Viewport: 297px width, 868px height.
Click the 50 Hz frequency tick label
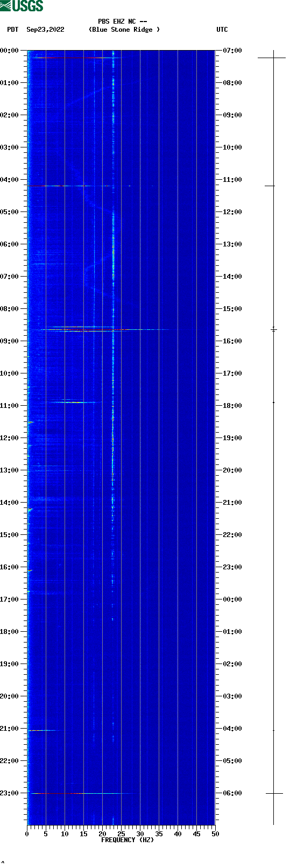tap(215, 834)
